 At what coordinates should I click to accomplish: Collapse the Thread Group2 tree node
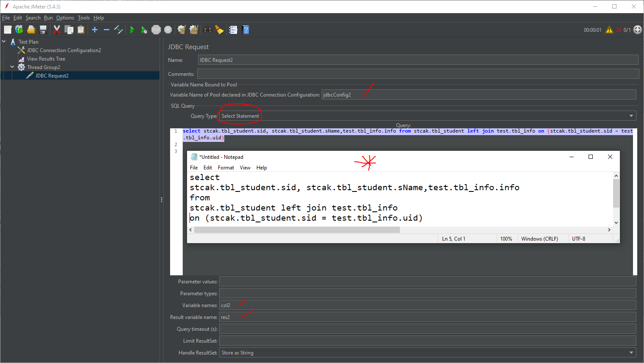(12, 67)
